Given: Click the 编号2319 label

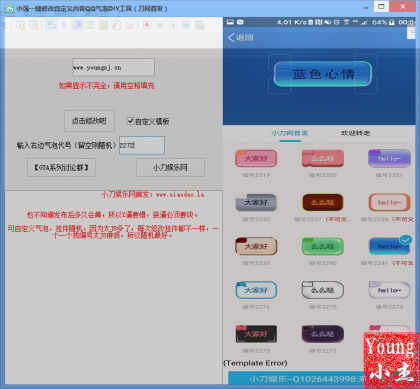Looking at the screenshot, I should [x=256, y=175].
